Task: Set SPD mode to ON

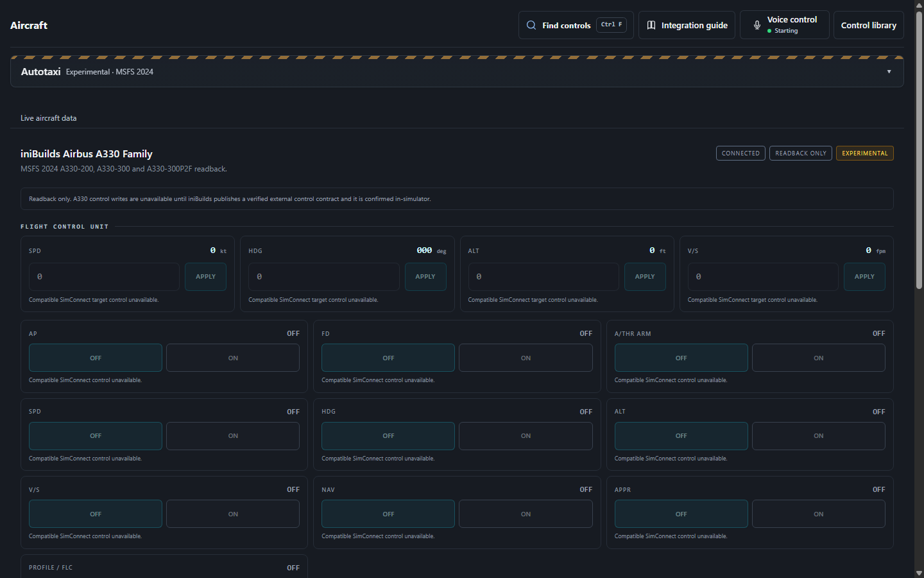Action: point(233,436)
